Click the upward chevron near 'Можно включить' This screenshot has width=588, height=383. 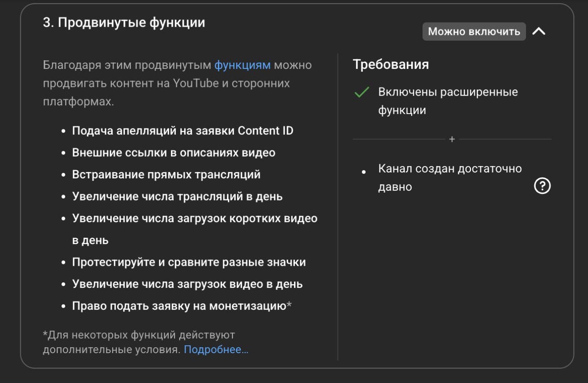click(539, 31)
